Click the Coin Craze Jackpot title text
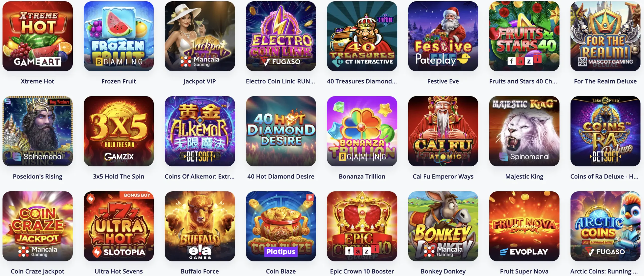 tap(37, 271)
